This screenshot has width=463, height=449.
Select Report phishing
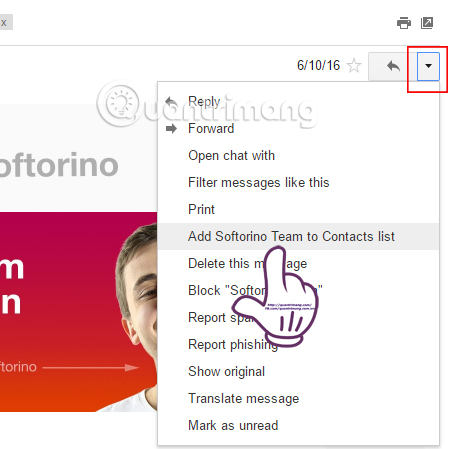pos(298,344)
